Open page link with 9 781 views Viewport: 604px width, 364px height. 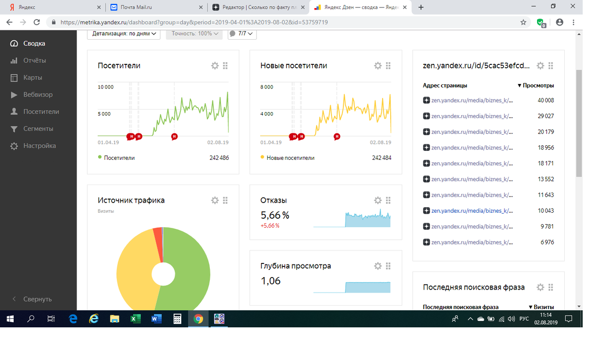pyautogui.click(x=472, y=226)
